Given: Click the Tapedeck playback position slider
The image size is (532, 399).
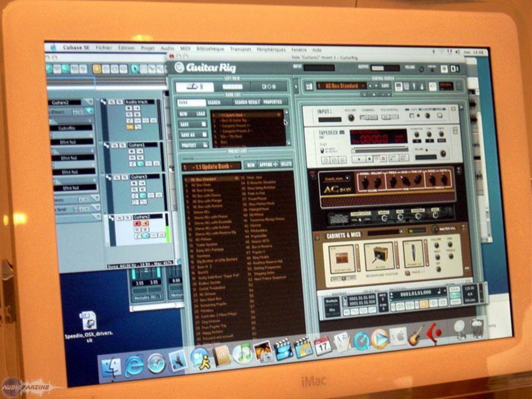Looking at the screenshot, I should [x=380, y=151].
